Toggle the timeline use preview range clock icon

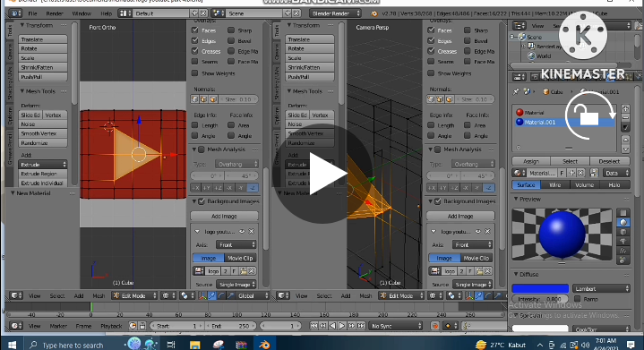click(133, 326)
